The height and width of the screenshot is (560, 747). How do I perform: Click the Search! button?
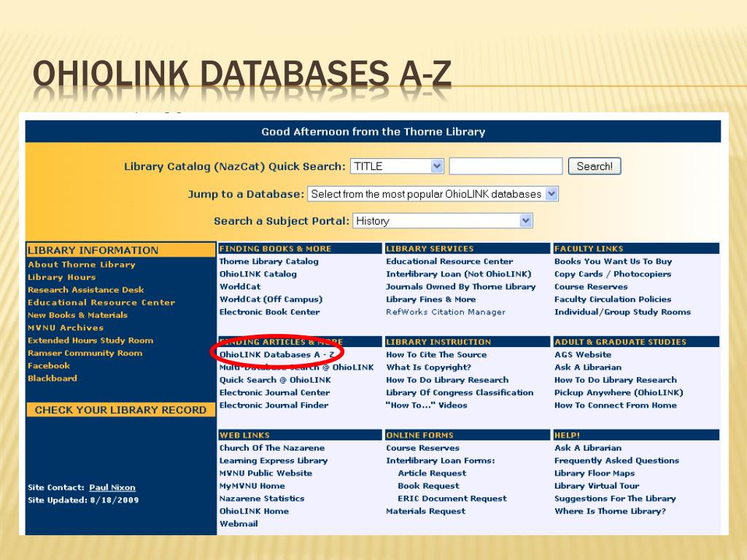(595, 166)
